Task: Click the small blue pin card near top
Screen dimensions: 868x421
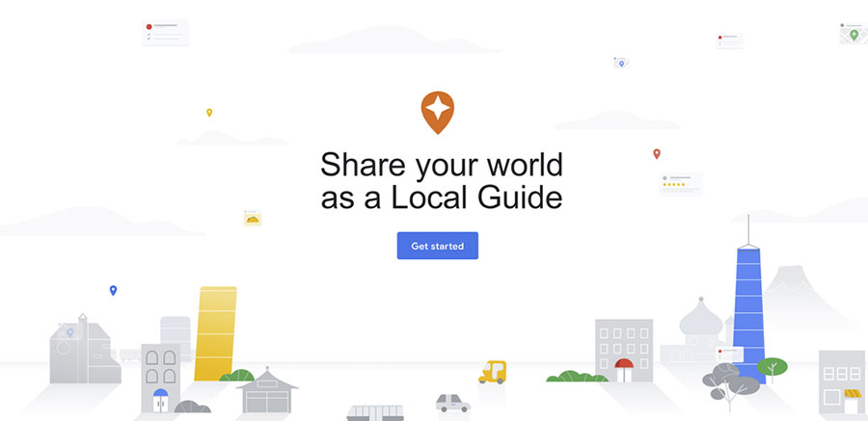Action: click(x=621, y=63)
